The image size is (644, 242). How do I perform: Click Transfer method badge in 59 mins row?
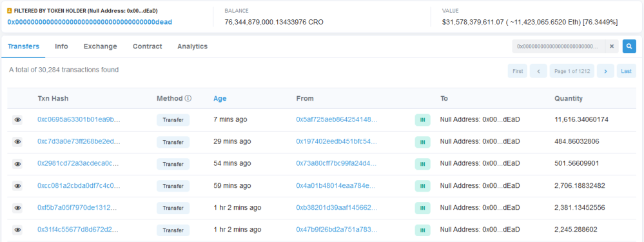173,186
